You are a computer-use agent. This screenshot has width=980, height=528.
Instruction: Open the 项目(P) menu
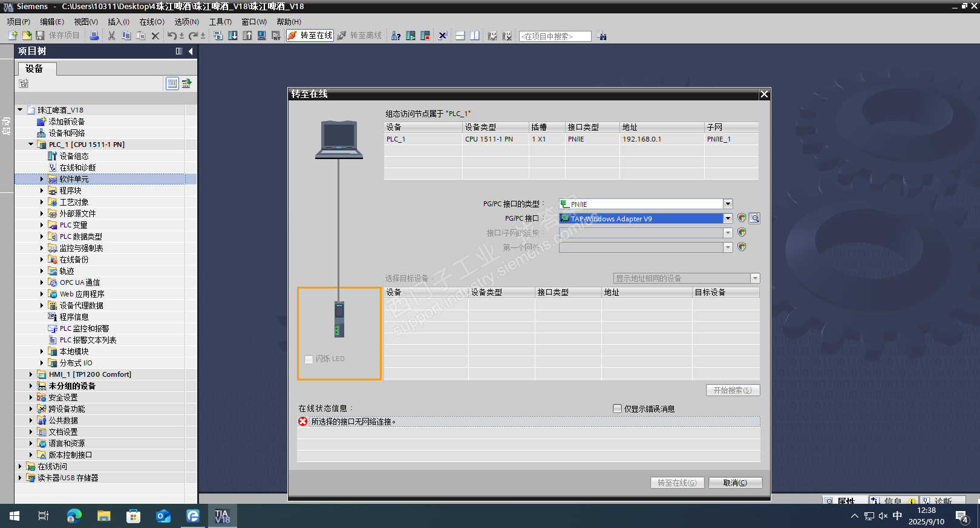[19, 22]
